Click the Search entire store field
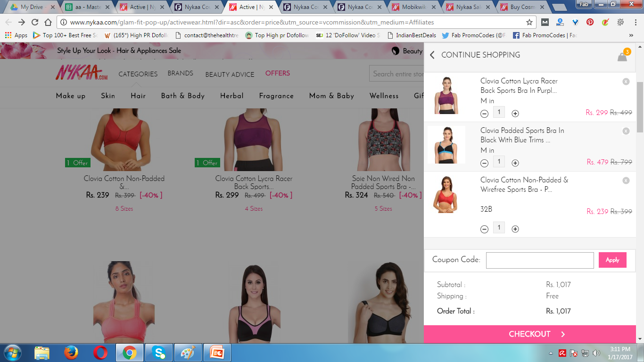644x362 pixels. pos(397,74)
